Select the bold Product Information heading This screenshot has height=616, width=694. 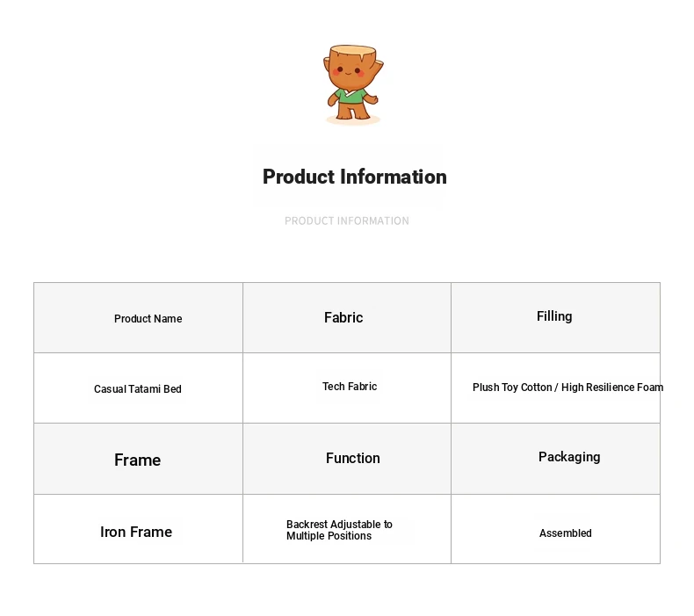(x=355, y=177)
